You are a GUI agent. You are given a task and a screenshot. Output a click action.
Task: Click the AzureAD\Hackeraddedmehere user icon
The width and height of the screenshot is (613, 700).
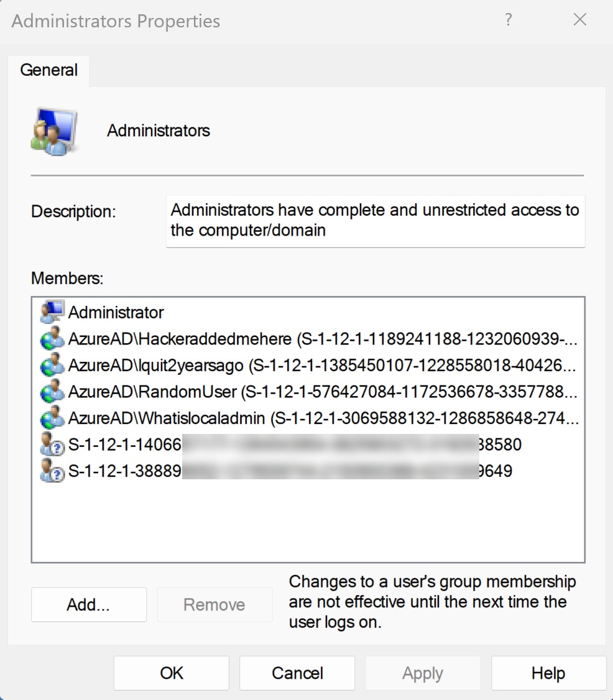point(52,339)
